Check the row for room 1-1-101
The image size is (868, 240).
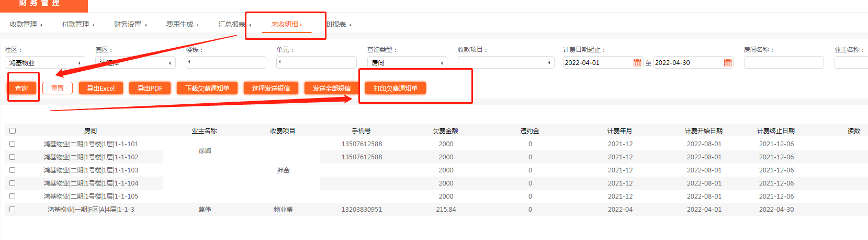click(13, 144)
